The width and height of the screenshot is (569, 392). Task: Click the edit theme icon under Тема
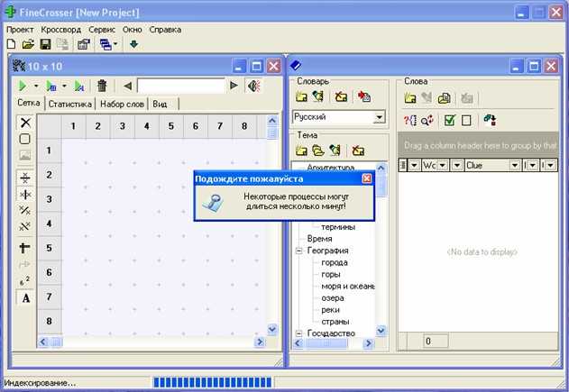[335, 150]
